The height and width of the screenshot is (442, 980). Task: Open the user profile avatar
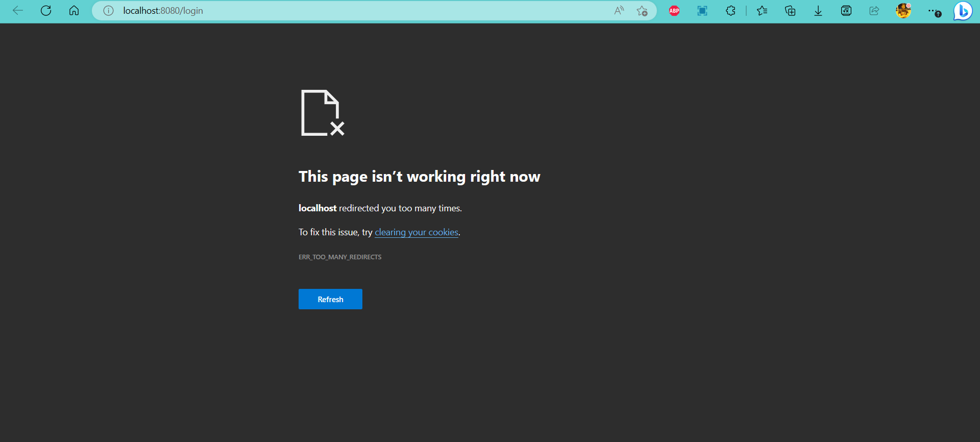point(903,11)
